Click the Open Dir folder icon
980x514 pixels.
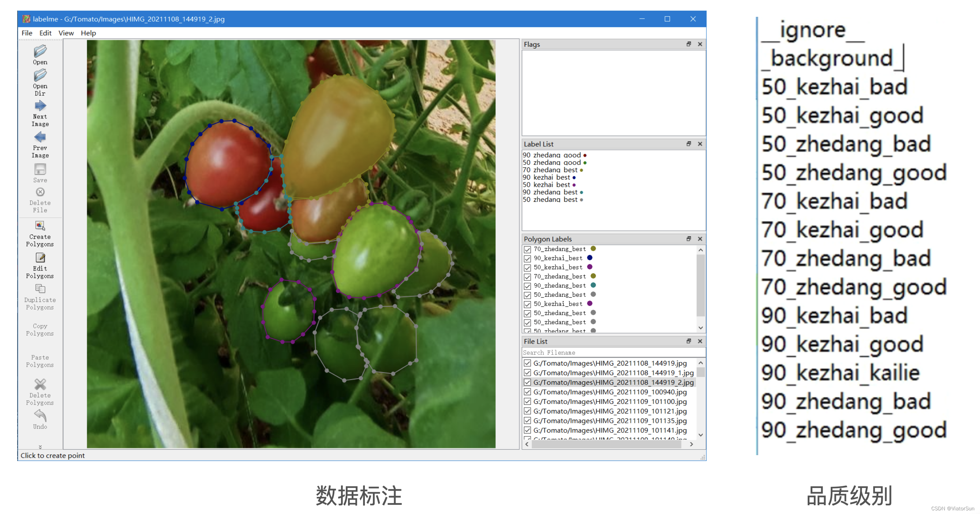pyautogui.click(x=40, y=75)
